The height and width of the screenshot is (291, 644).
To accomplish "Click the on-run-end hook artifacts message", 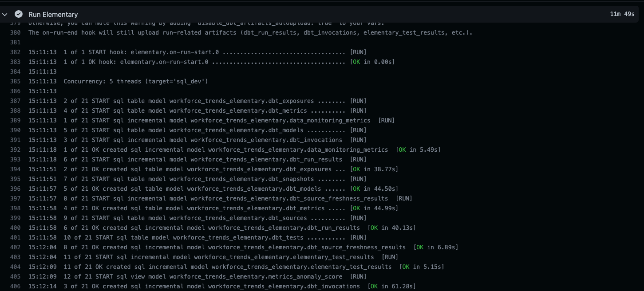I will [250, 32].
